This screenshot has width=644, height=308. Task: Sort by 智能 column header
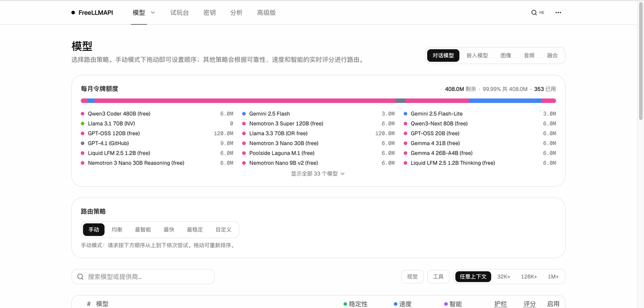[452, 304]
